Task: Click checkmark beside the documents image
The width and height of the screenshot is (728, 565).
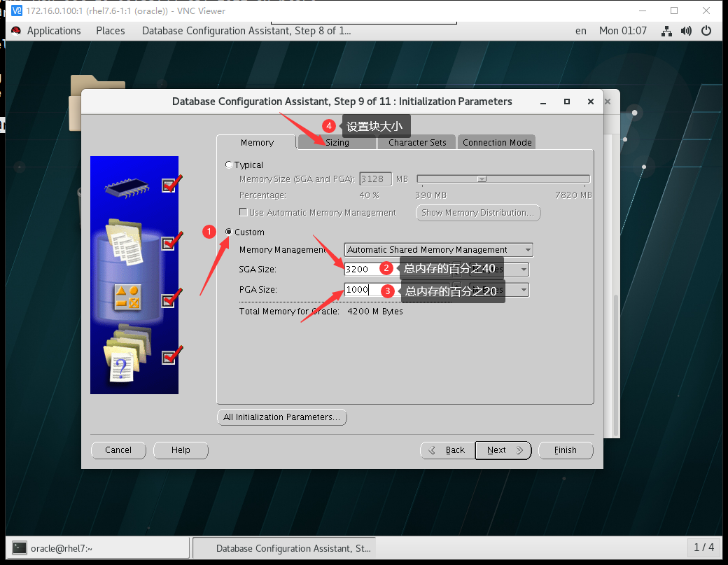Action: [170, 242]
